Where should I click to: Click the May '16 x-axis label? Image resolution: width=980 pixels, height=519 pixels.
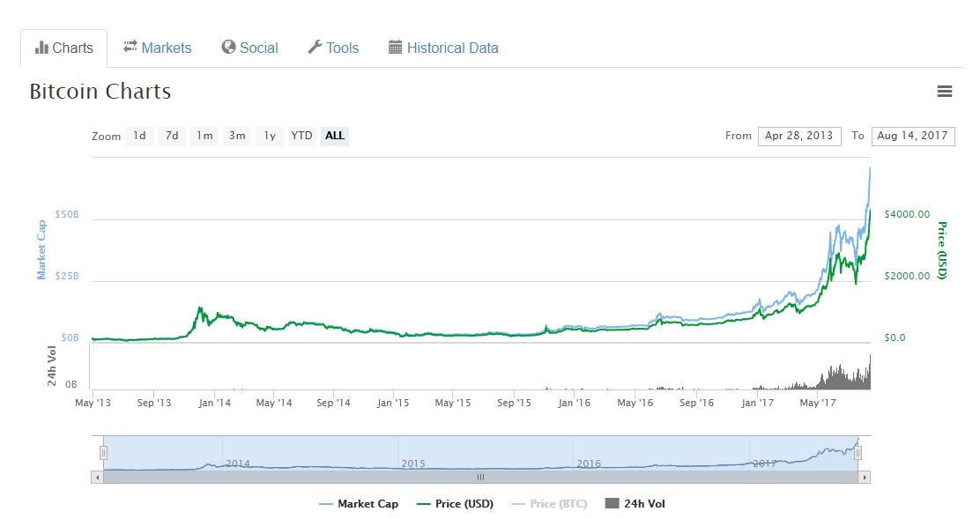pyautogui.click(x=635, y=403)
